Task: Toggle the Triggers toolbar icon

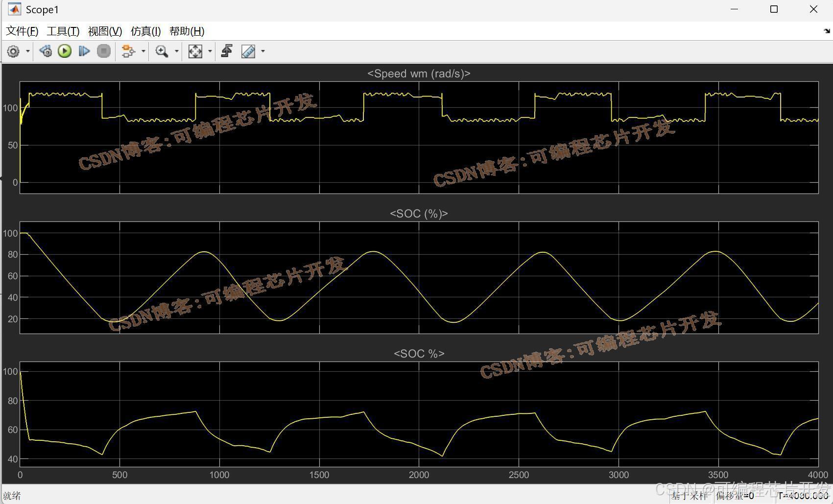Action: pyautogui.click(x=227, y=51)
